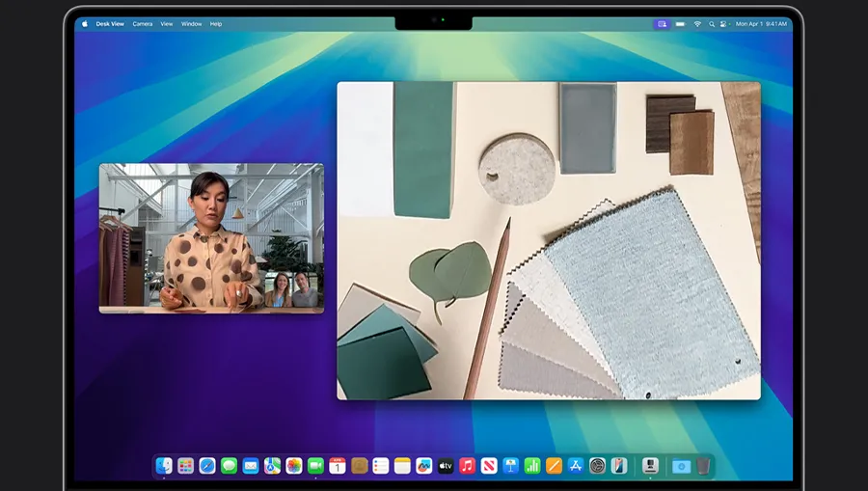
Task: Open System Settings from the dock
Action: (x=597, y=466)
